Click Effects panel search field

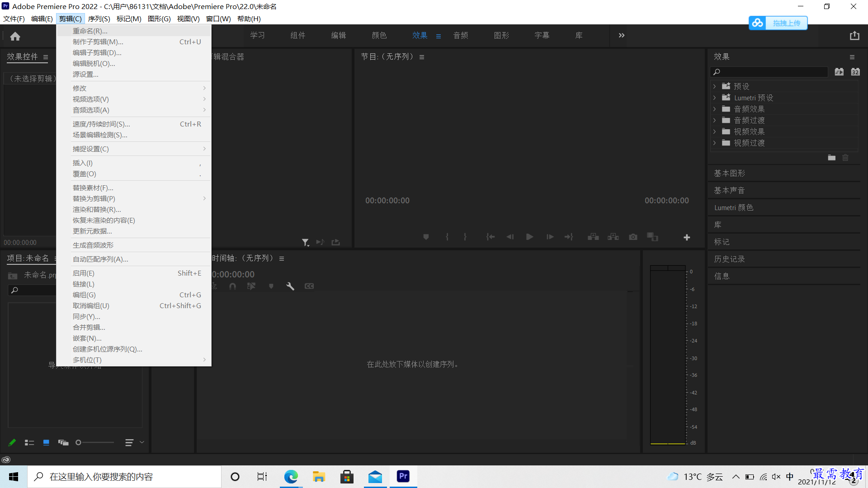[x=769, y=72]
